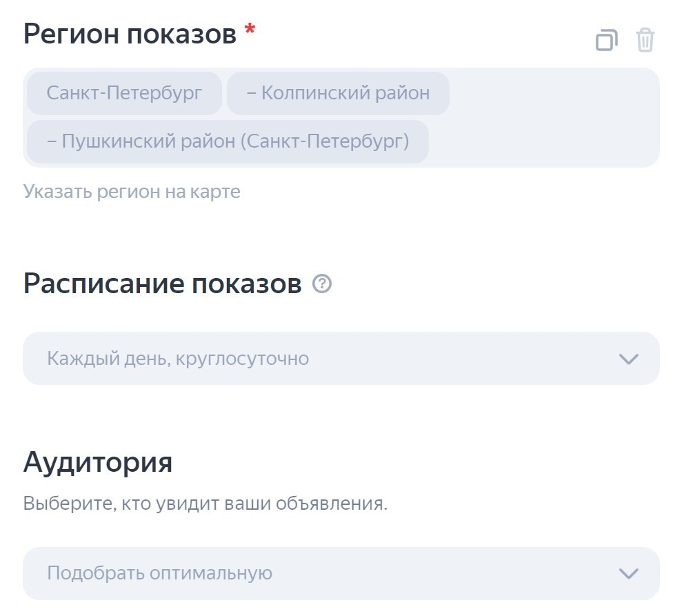684x616 pixels.
Task: Click empty space inside region field
Action: click(552, 117)
